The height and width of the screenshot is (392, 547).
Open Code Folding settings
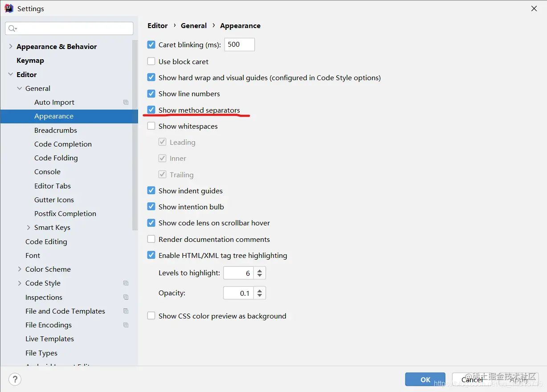click(x=56, y=158)
